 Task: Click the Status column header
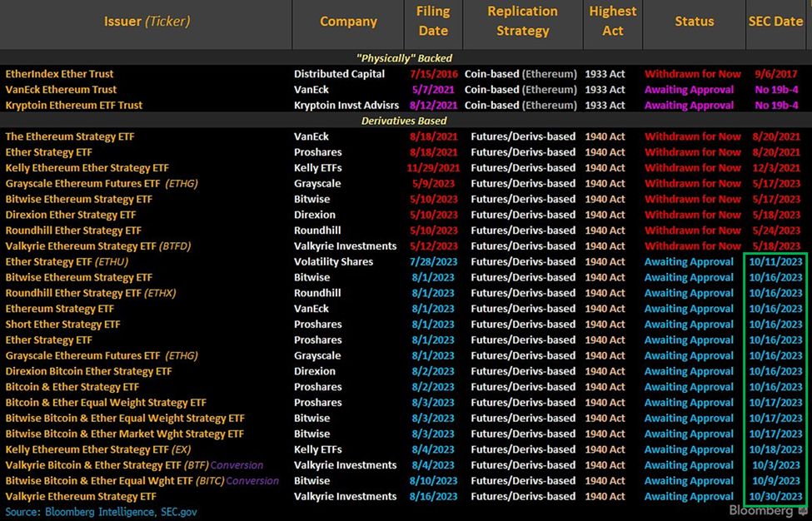pyautogui.click(x=694, y=22)
